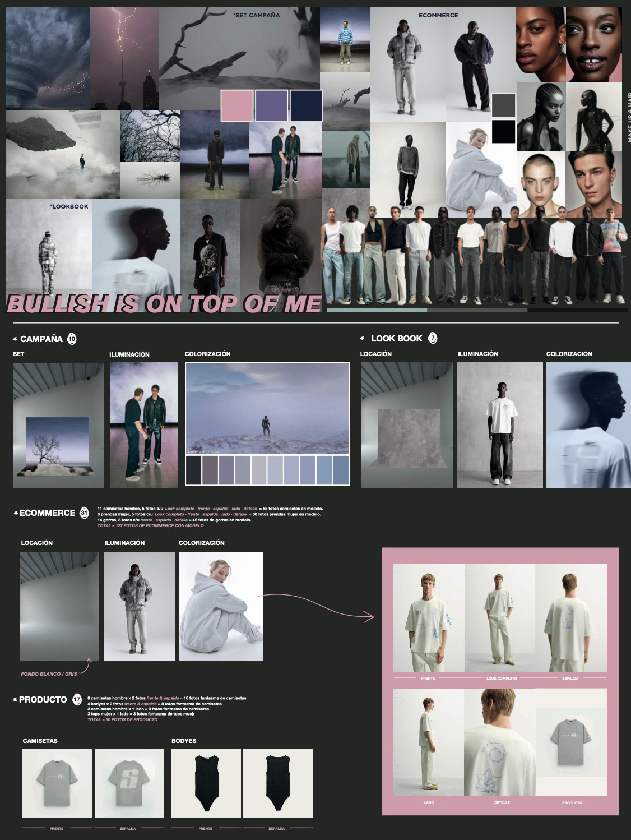Screen dimensions: 631x840
Task: Click the vertical 'MAKE UP & HAIR' text
Action: (x=629, y=117)
